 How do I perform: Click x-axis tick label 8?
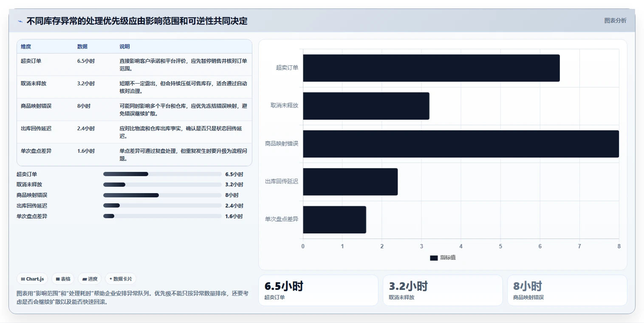click(x=619, y=246)
